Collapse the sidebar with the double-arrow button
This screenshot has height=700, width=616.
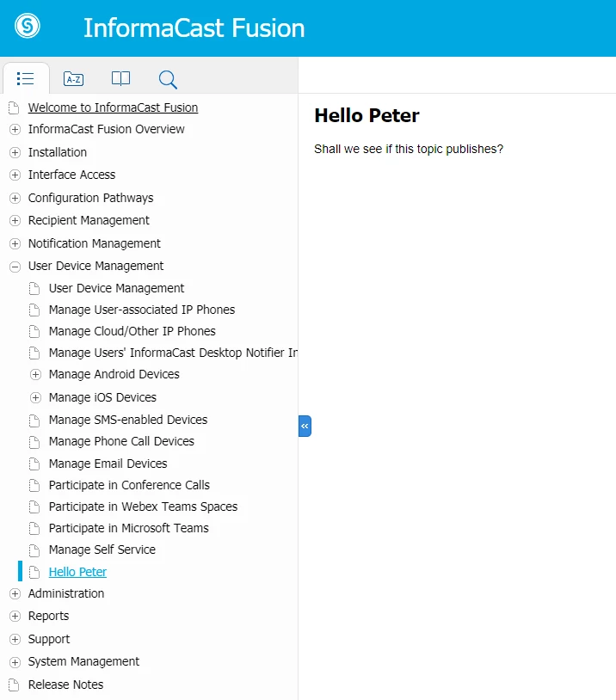tap(305, 426)
